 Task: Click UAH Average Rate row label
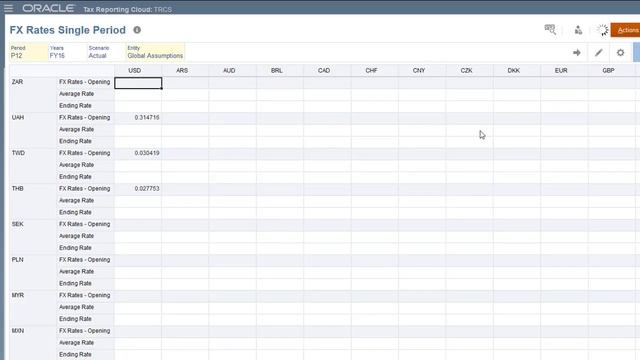tap(77, 129)
